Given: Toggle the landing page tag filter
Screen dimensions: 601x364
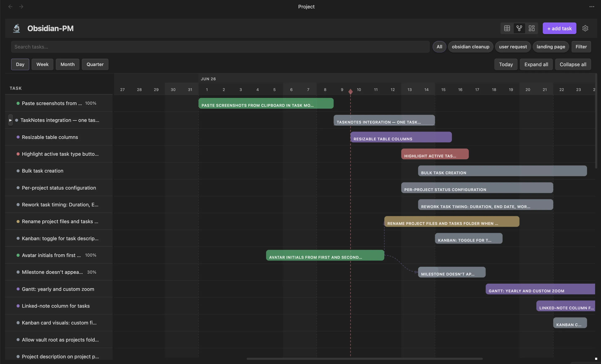Looking at the screenshot, I should click(551, 47).
